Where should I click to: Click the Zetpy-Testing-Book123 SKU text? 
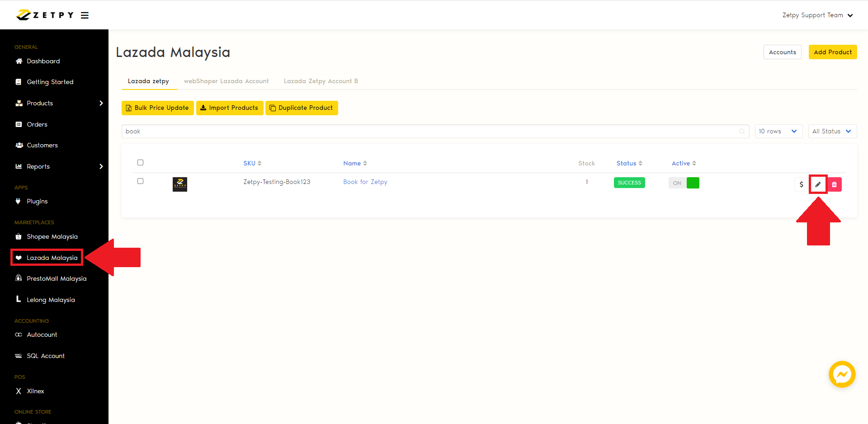[277, 182]
